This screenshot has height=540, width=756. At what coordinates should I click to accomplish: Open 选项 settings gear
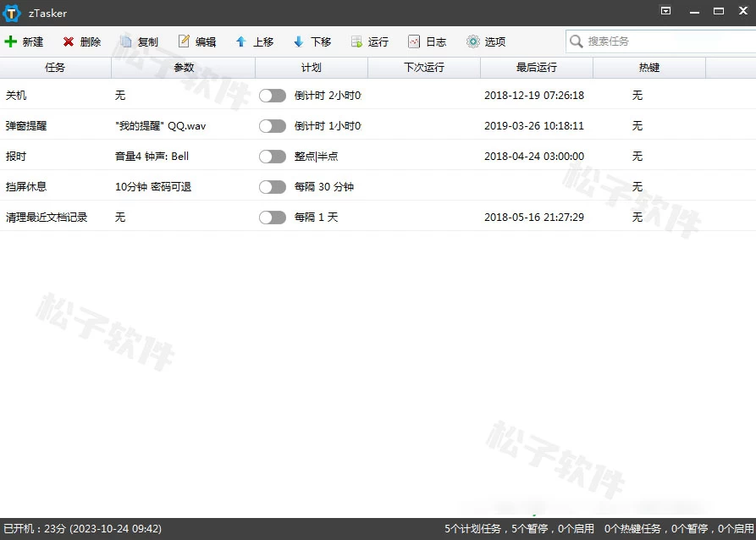pos(472,41)
